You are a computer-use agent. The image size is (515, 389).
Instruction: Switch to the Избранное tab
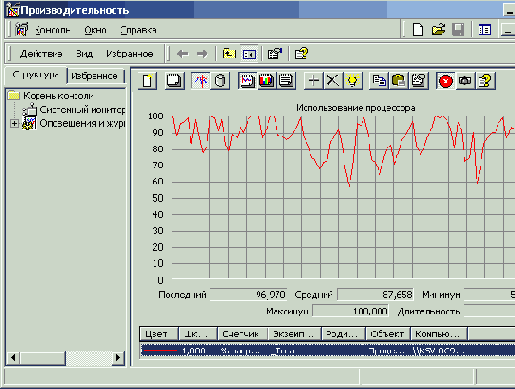pyautogui.click(x=94, y=76)
